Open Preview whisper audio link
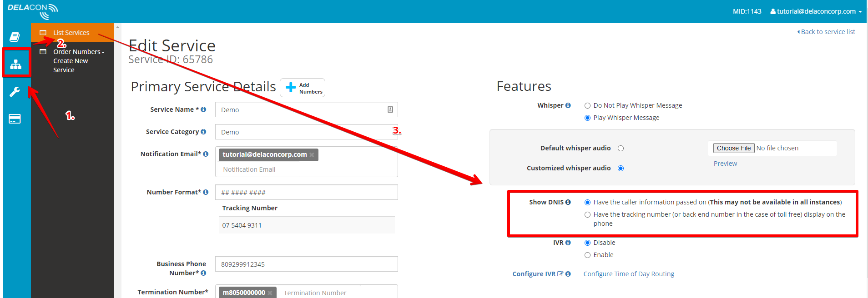Viewport: 868px width, 298px height. (725, 164)
